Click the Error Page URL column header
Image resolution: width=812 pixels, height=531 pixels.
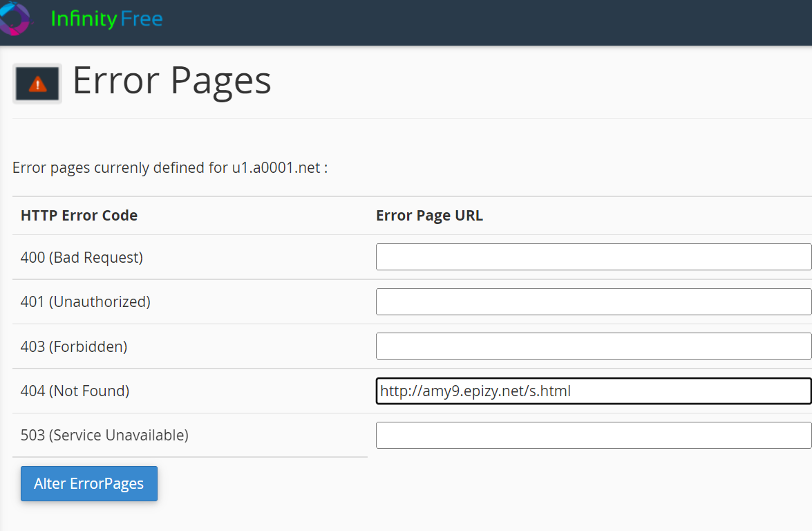(x=429, y=216)
